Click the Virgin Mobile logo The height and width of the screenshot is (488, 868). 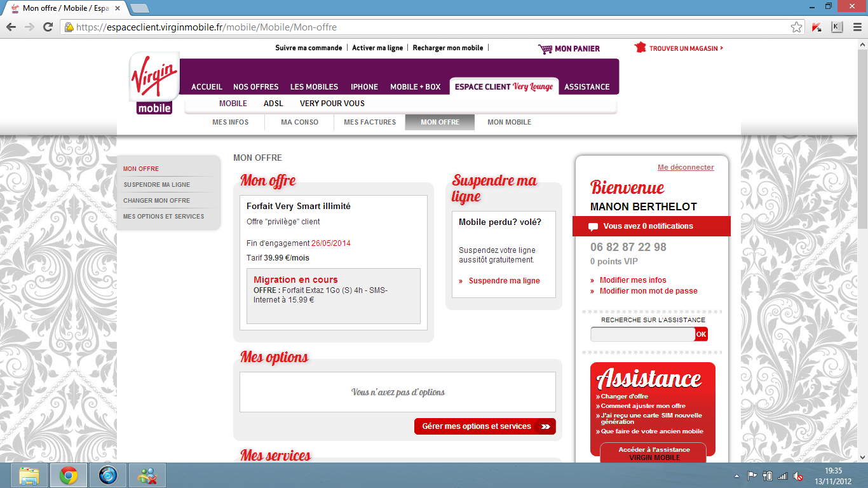point(154,83)
